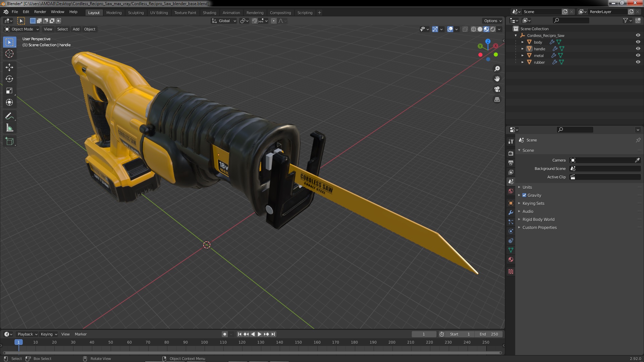Open the Object properties tab
Image resolution: width=644 pixels, height=362 pixels.
511,203
